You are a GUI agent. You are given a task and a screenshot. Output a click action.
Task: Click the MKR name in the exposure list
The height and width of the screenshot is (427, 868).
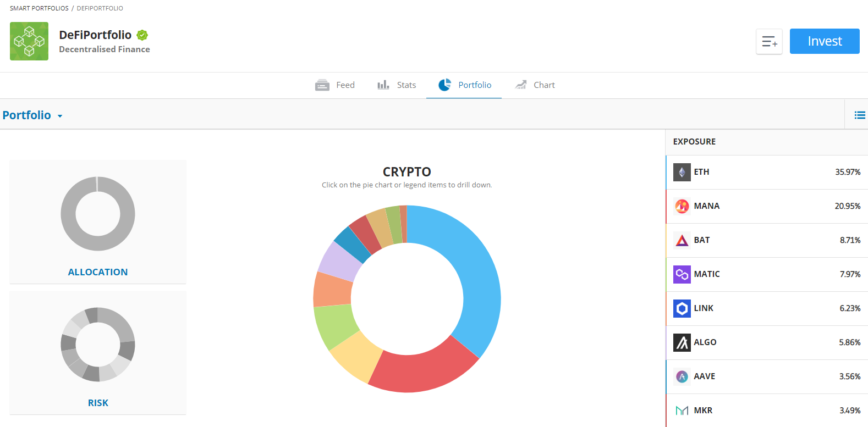click(x=703, y=411)
